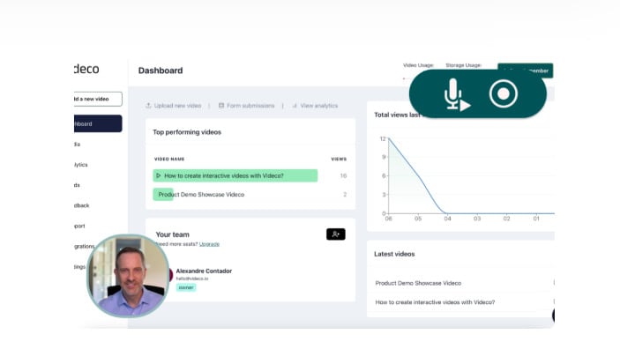Screen dimensions: 620x364
Task: Open the Analytics sidebar item
Action: [x=79, y=165]
